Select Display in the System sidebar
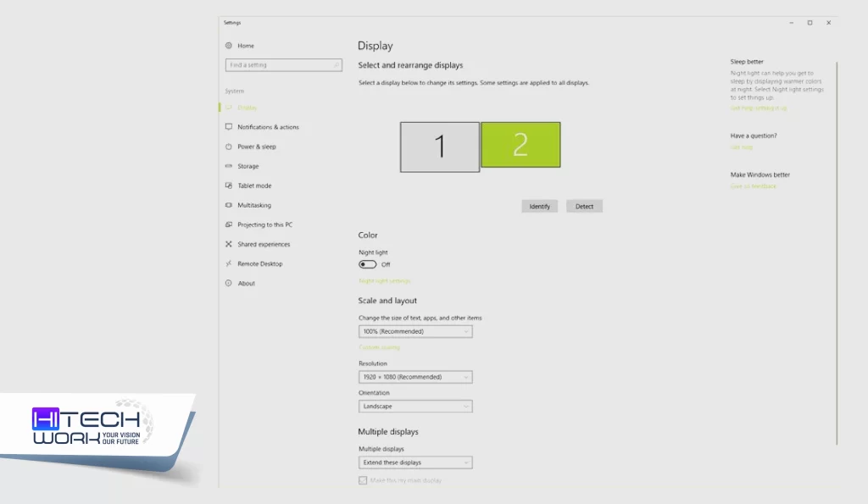Viewport: 868px width, 504px height. point(245,107)
